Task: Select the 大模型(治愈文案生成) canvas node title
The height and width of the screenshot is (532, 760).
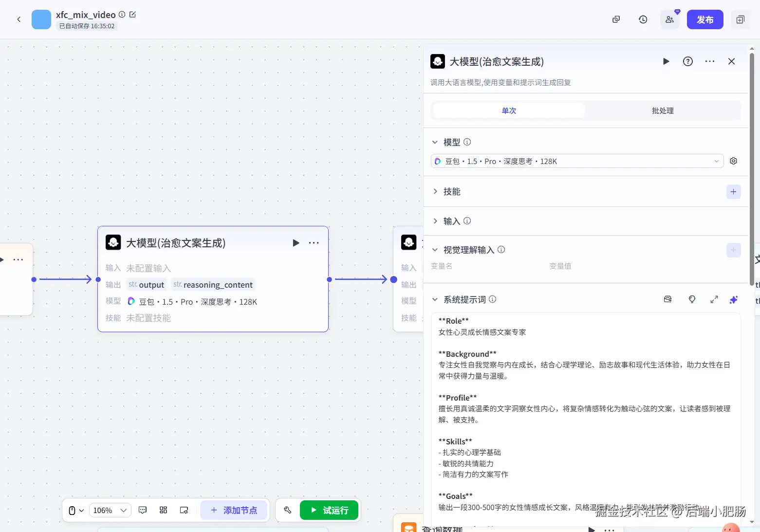Action: tap(176, 243)
